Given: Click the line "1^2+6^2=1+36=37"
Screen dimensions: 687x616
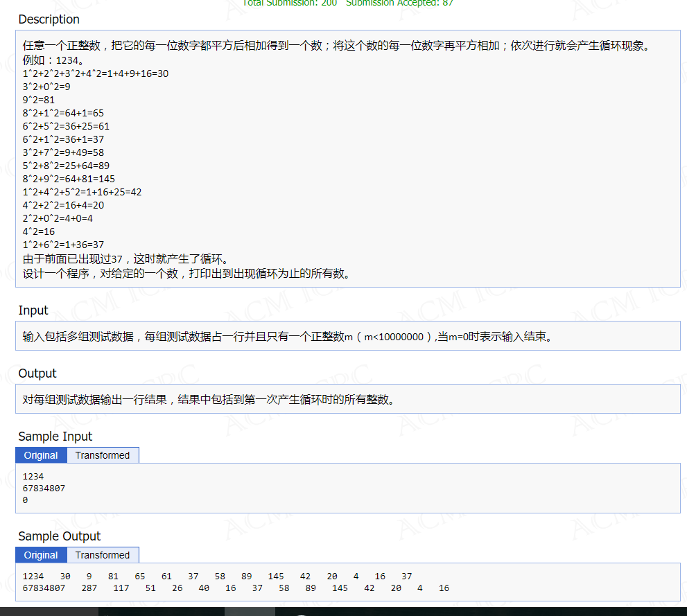Looking at the screenshot, I should (63, 245).
